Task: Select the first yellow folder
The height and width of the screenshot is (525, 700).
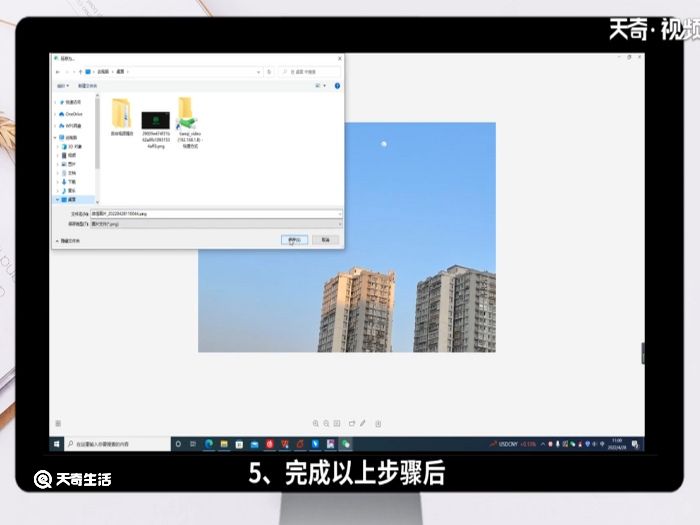Action: click(x=122, y=118)
